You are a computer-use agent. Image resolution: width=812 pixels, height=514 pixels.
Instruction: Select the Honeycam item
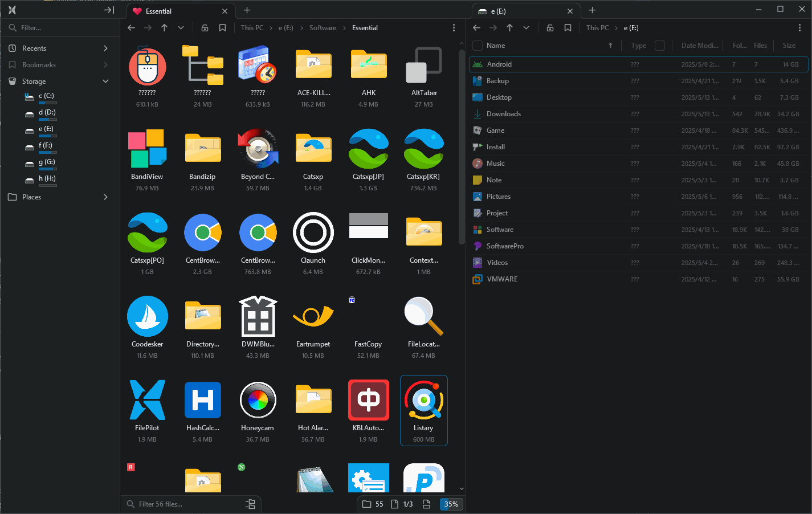(258, 411)
